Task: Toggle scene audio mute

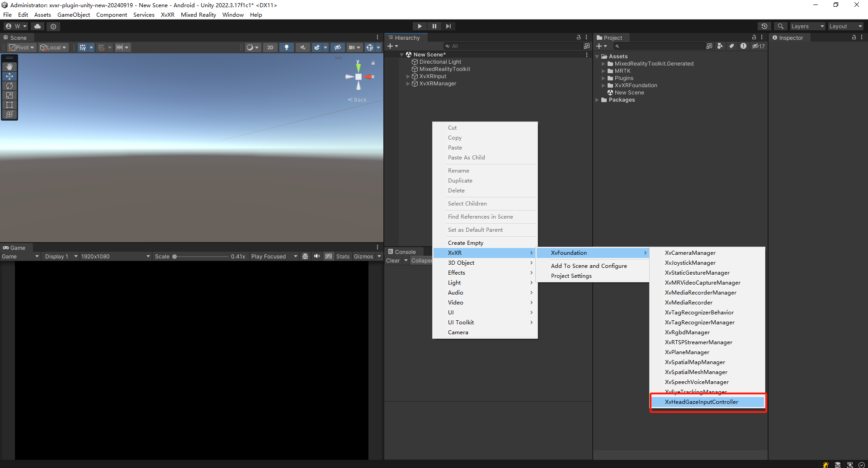Action: coord(303,47)
